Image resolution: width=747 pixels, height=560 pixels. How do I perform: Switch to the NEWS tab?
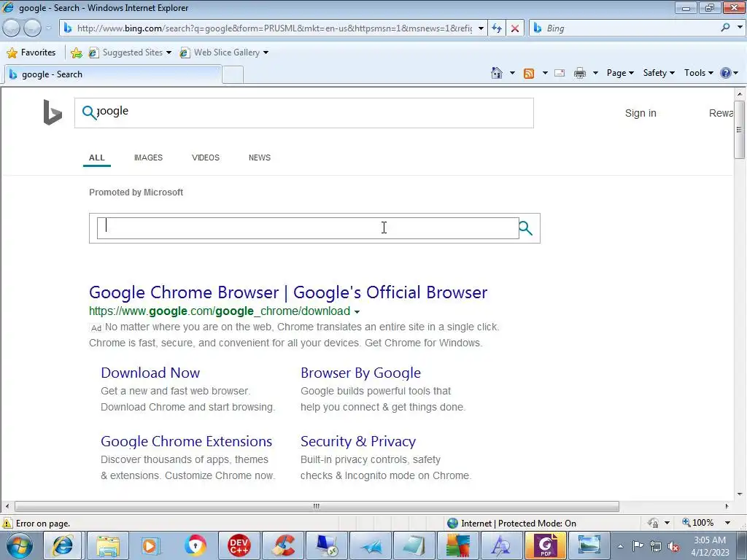click(x=259, y=157)
